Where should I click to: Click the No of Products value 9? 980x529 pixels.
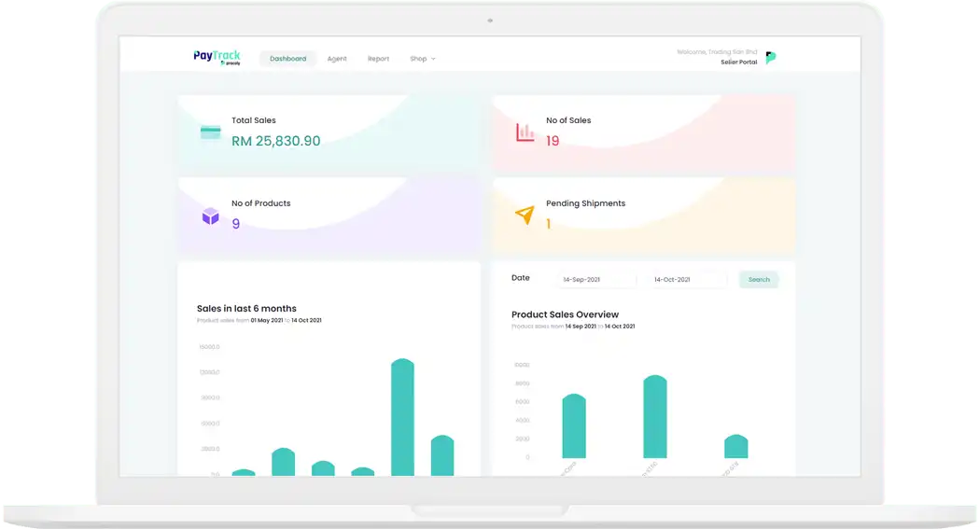click(235, 224)
